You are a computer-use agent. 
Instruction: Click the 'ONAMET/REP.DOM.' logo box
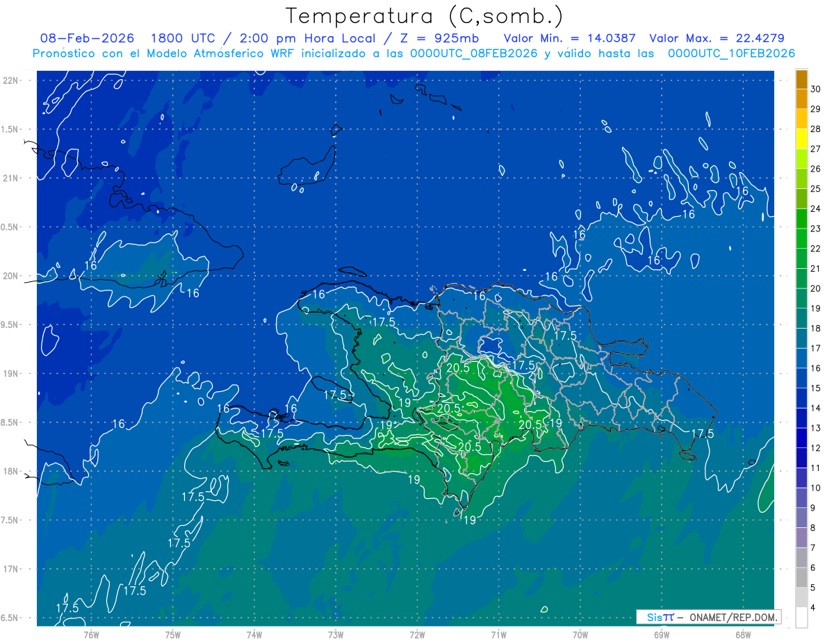[x=708, y=617]
